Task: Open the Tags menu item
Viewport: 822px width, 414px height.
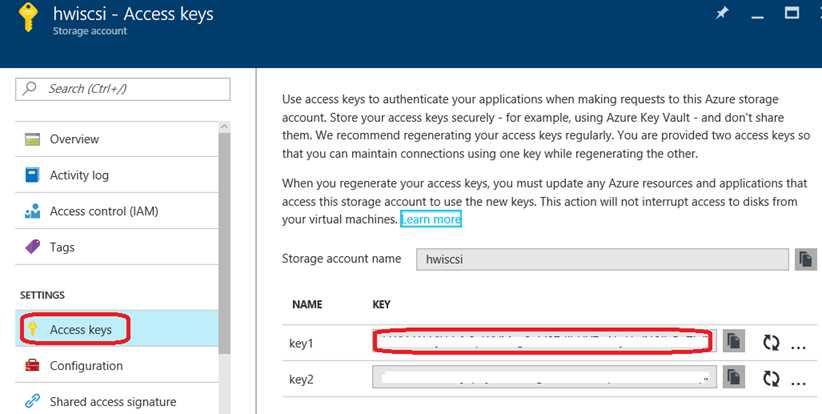Action: 117,247
